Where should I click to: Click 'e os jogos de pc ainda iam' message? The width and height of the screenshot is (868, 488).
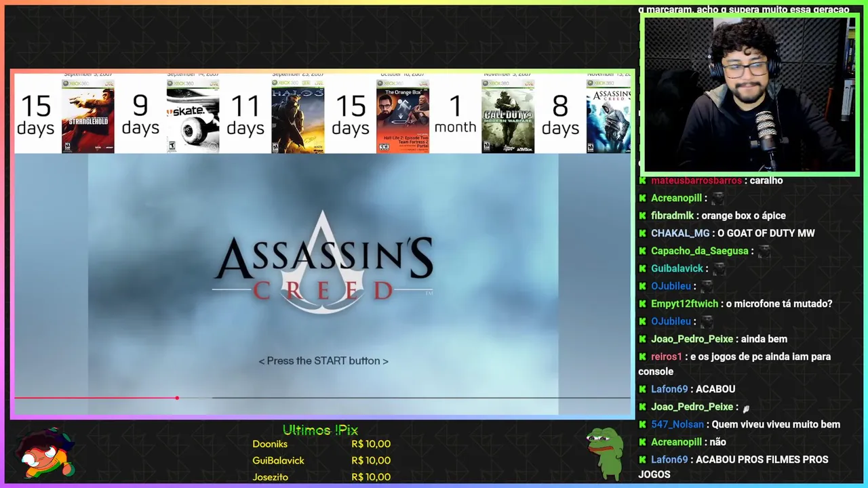(x=734, y=364)
